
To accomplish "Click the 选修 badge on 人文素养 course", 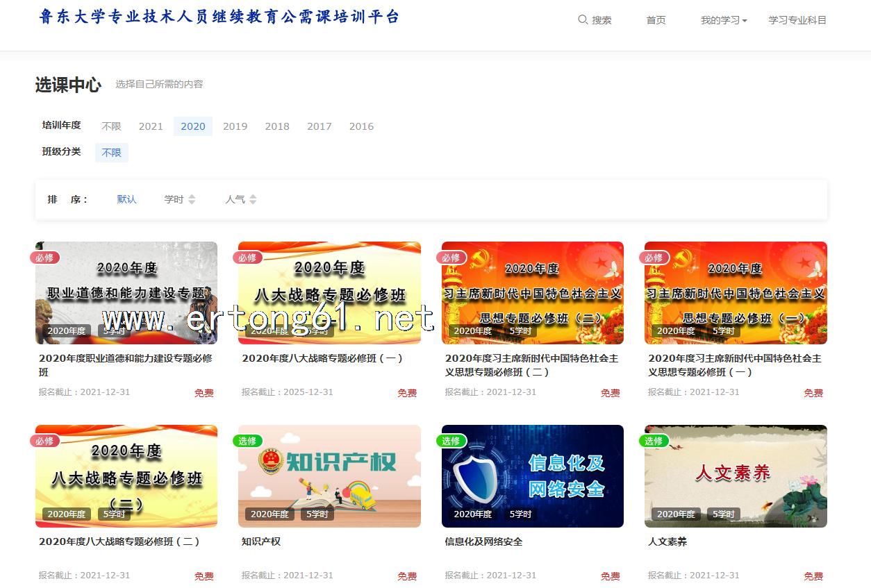I will pyautogui.click(x=654, y=441).
